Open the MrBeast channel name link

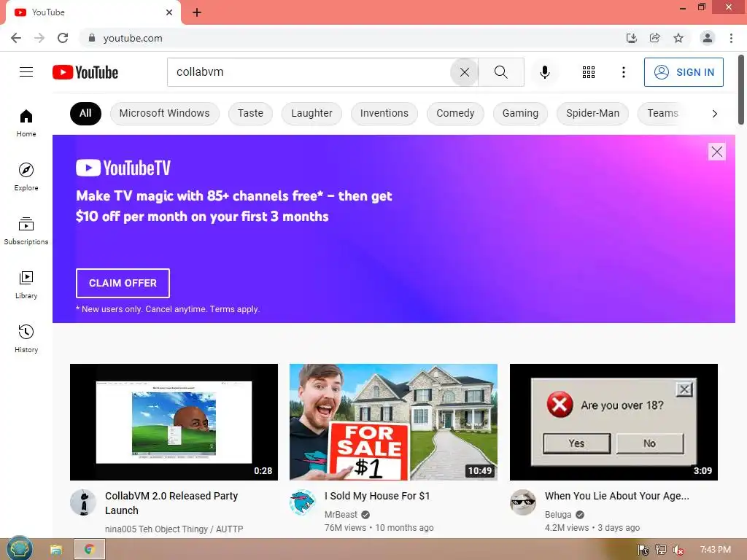[341, 515]
